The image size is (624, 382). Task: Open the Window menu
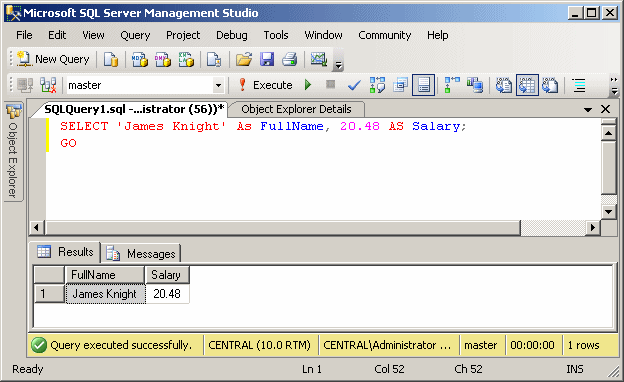[324, 35]
